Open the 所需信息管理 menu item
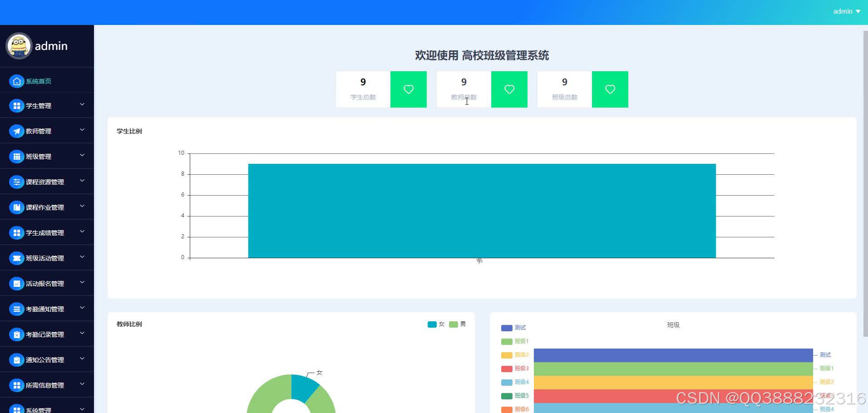Viewport: 868px width, 413px height. pos(47,385)
